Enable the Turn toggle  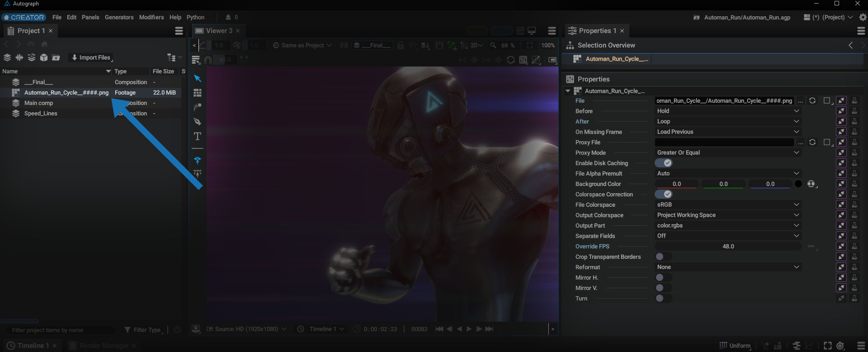tap(664, 298)
